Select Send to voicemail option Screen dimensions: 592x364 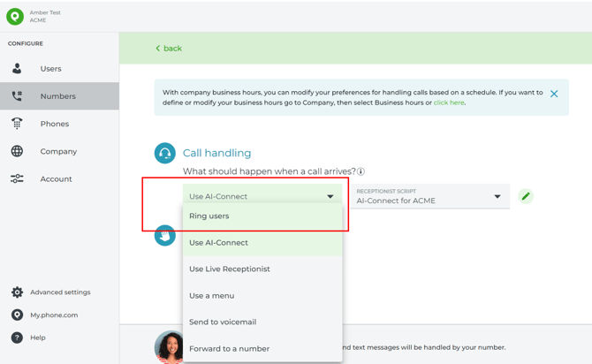pos(262,322)
